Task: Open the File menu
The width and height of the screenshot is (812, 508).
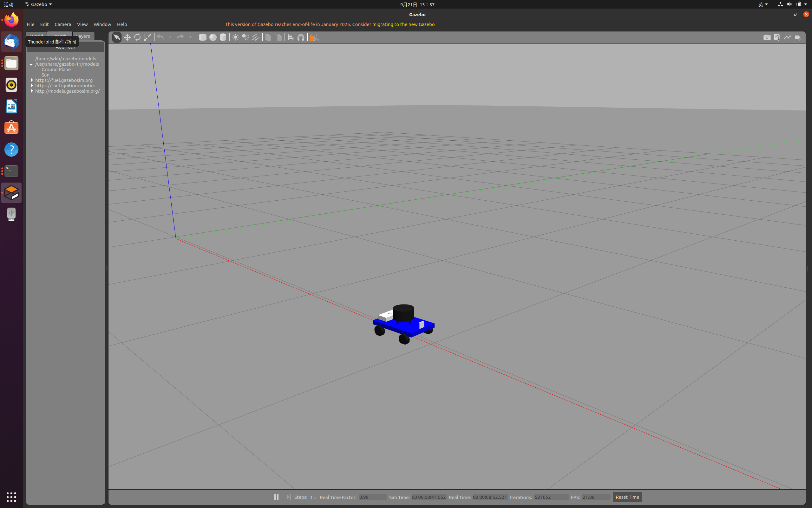Action: pyautogui.click(x=30, y=24)
